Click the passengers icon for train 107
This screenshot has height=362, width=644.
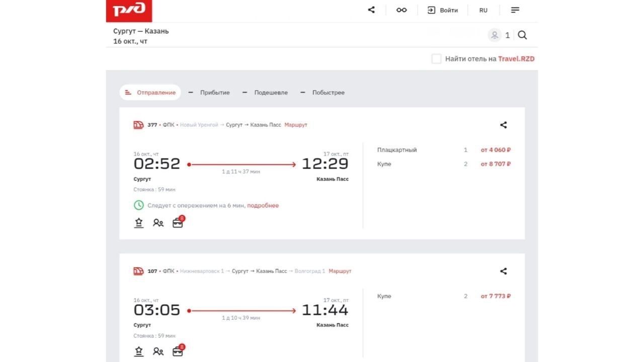[158, 352]
